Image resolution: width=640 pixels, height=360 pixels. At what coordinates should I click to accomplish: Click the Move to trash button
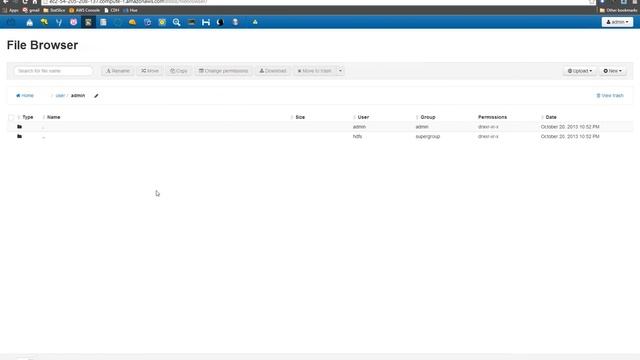[314, 71]
